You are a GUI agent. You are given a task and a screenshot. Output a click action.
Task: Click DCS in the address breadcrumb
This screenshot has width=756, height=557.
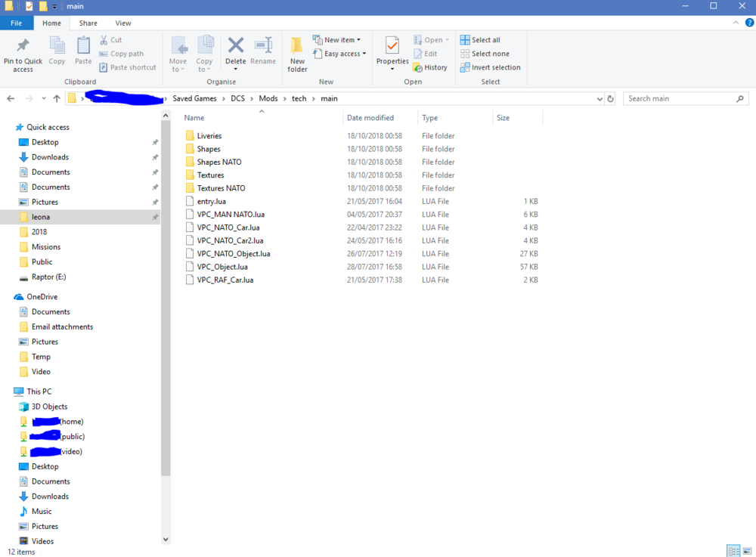[x=237, y=98]
